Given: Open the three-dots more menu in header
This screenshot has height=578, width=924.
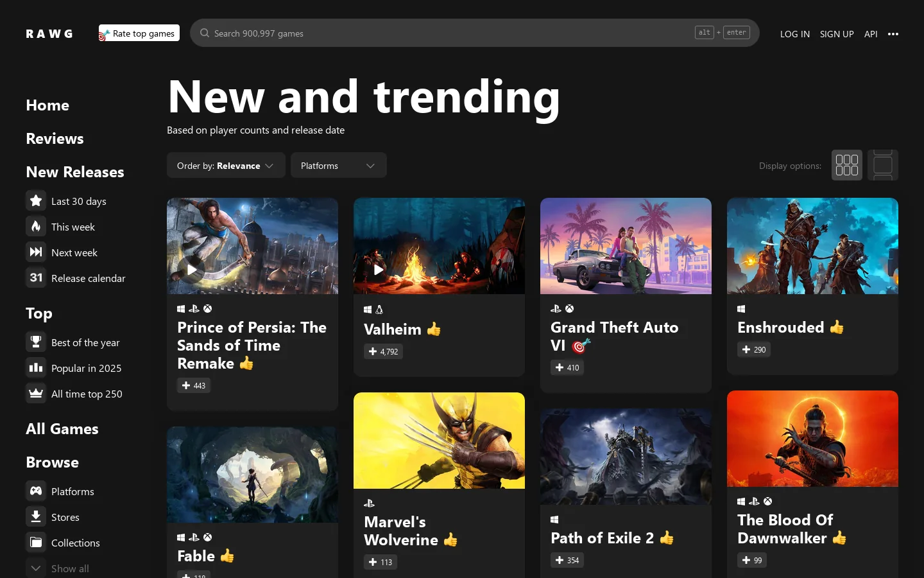Looking at the screenshot, I should click(893, 34).
